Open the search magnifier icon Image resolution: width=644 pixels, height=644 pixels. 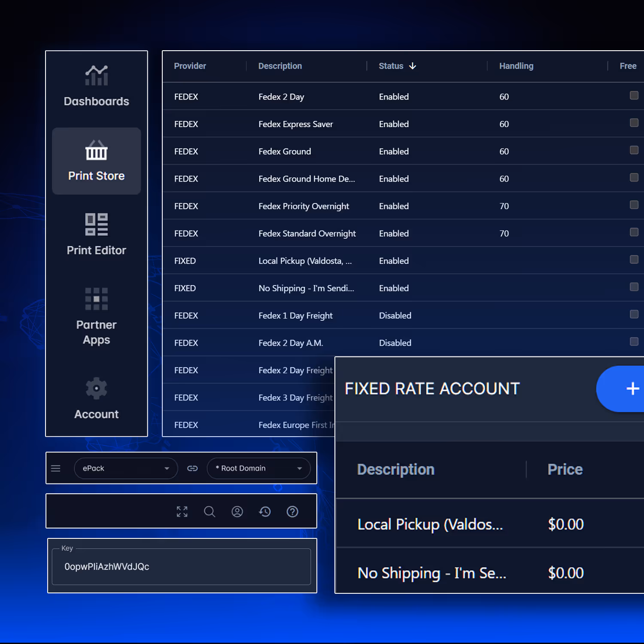point(210,511)
